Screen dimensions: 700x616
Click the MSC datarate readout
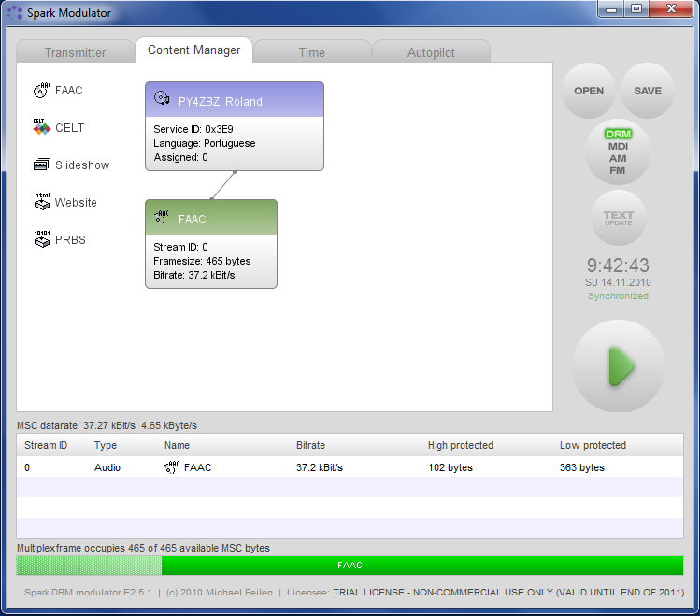(x=107, y=425)
